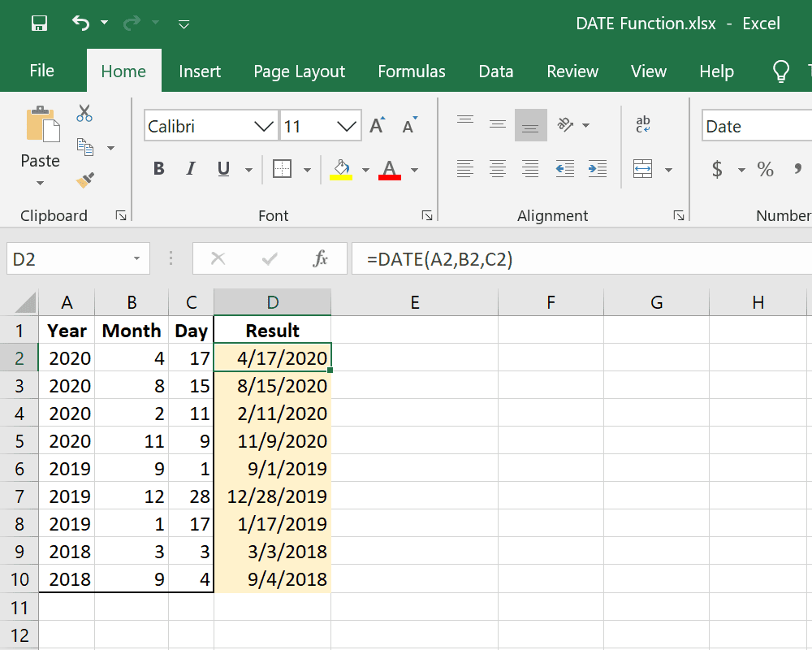The width and height of the screenshot is (812, 650).
Task: Open the Copy dropdown arrow
Action: coord(110,148)
